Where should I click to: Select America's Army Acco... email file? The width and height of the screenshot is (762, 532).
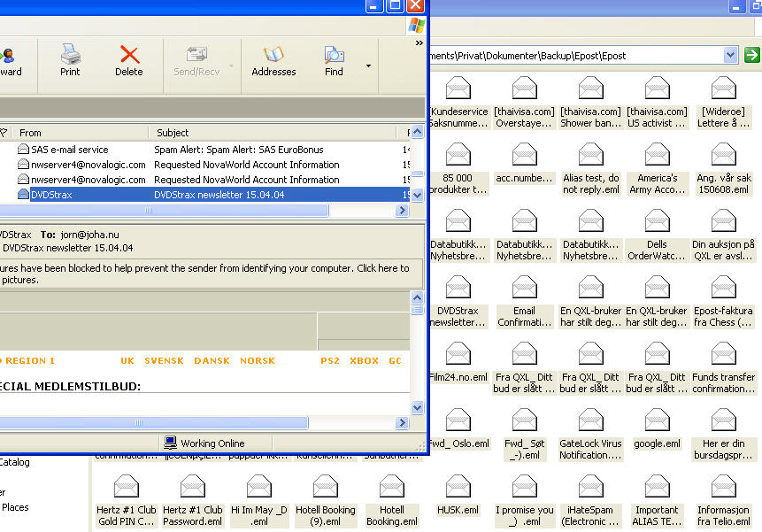(657, 169)
